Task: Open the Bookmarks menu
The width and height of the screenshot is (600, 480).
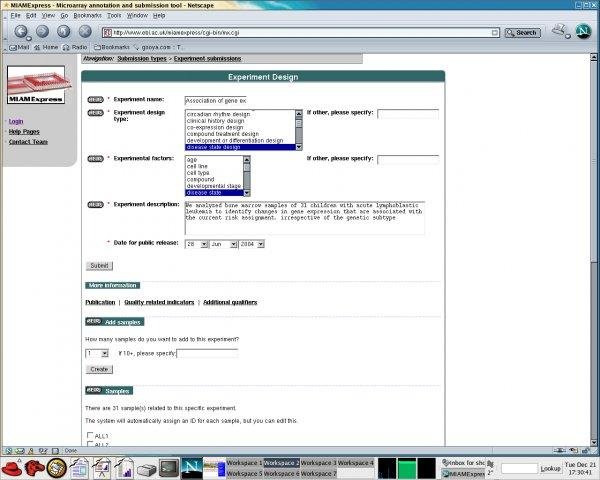Action: tap(88, 16)
